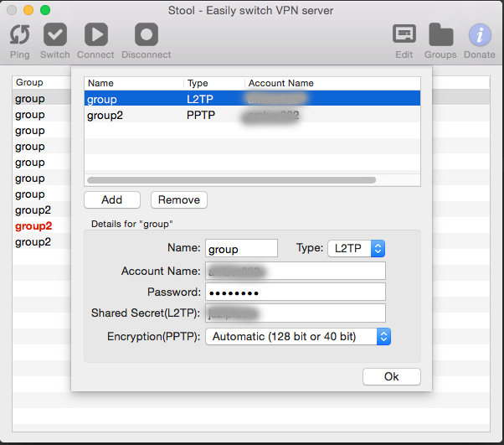Screen dimensions: 504x445
Task: Click the Group column header in sidebar
Action: (42, 82)
